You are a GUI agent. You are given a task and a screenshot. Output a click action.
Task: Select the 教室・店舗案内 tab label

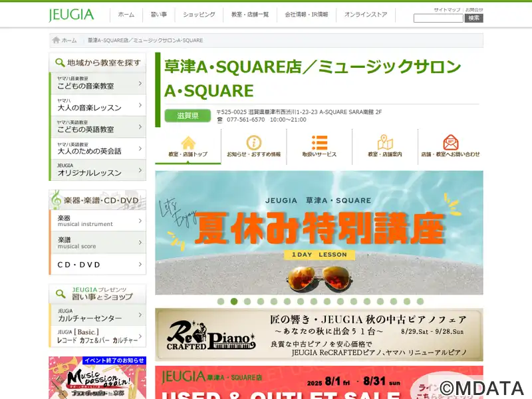(x=385, y=154)
